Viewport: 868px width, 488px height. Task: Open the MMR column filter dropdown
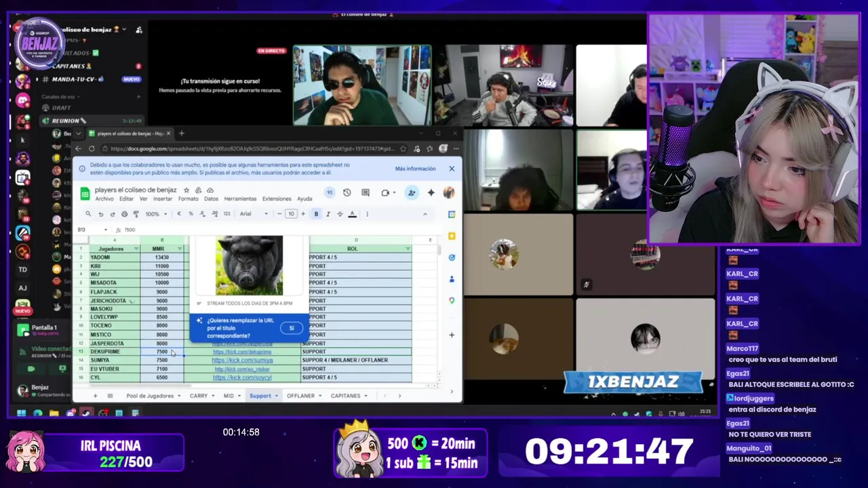(180, 249)
